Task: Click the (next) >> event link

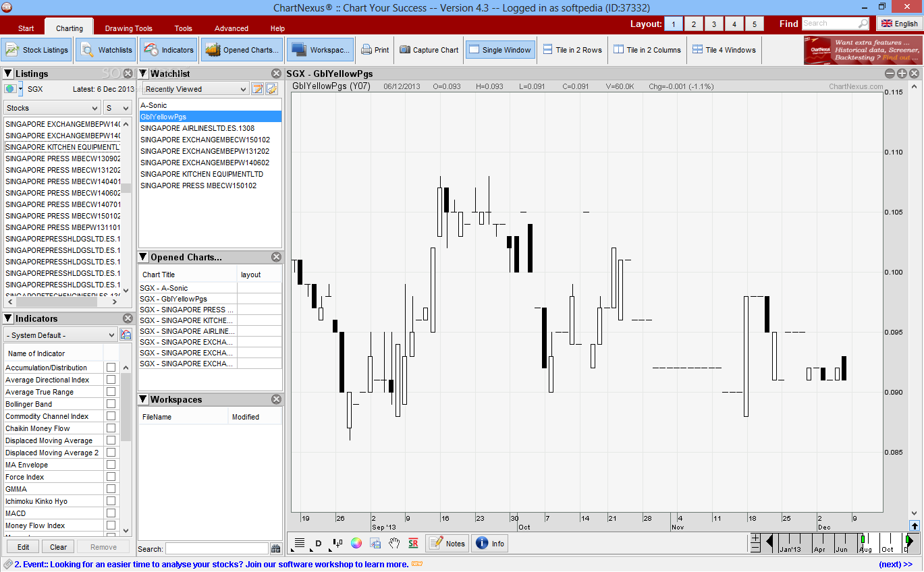Action: coord(896,565)
